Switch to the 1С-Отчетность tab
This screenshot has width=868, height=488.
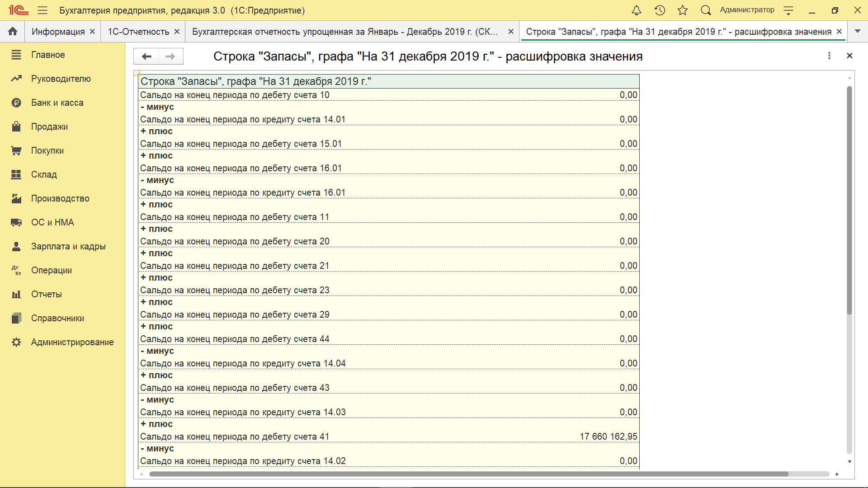(138, 32)
